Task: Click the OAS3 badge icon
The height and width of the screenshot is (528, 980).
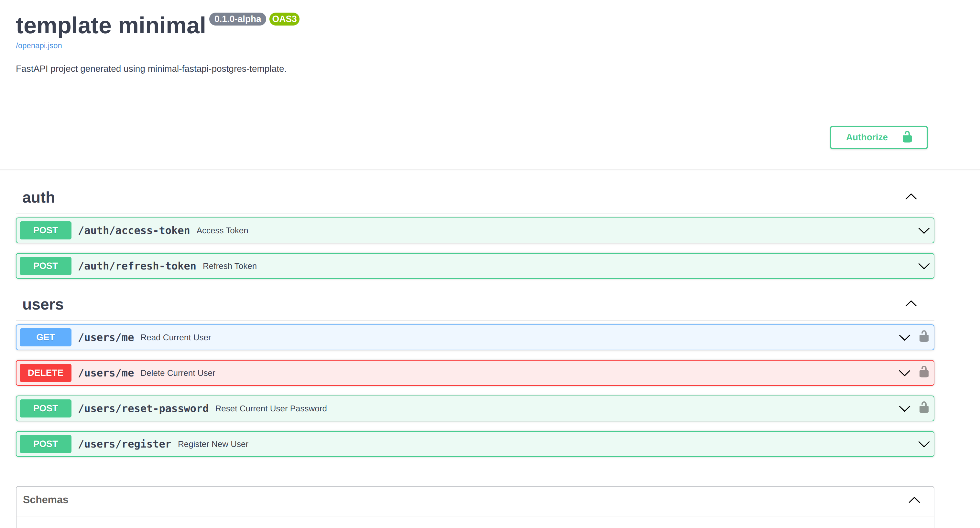Action: click(x=284, y=19)
